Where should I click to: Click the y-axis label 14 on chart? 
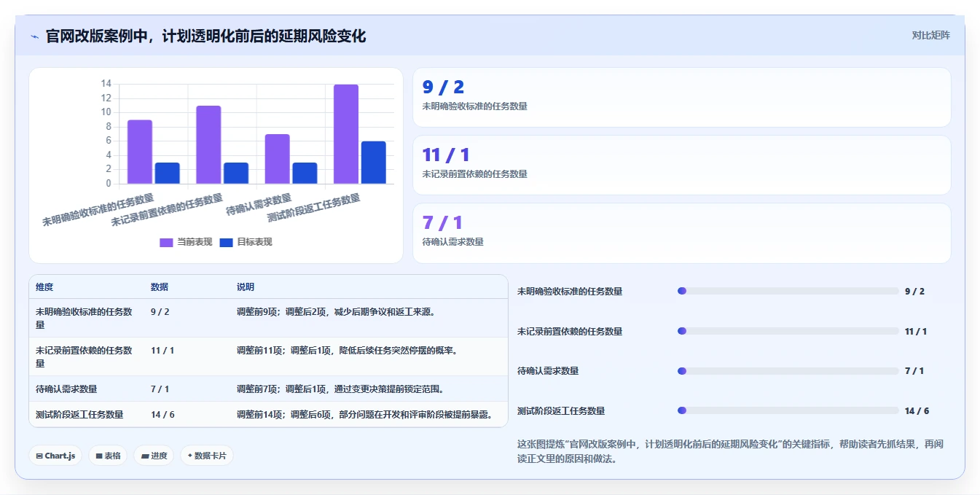coord(106,84)
